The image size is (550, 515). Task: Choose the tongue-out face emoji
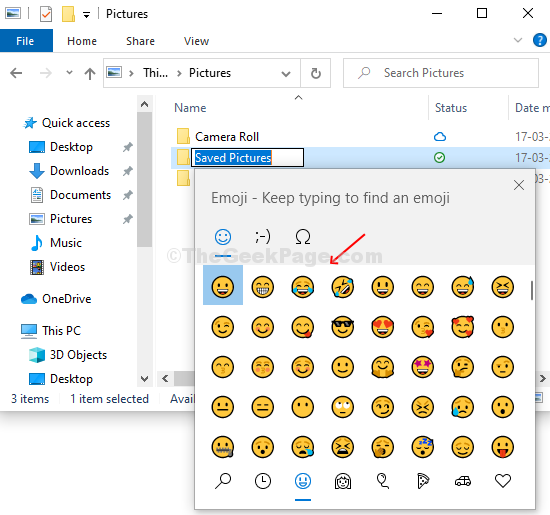[503, 447]
